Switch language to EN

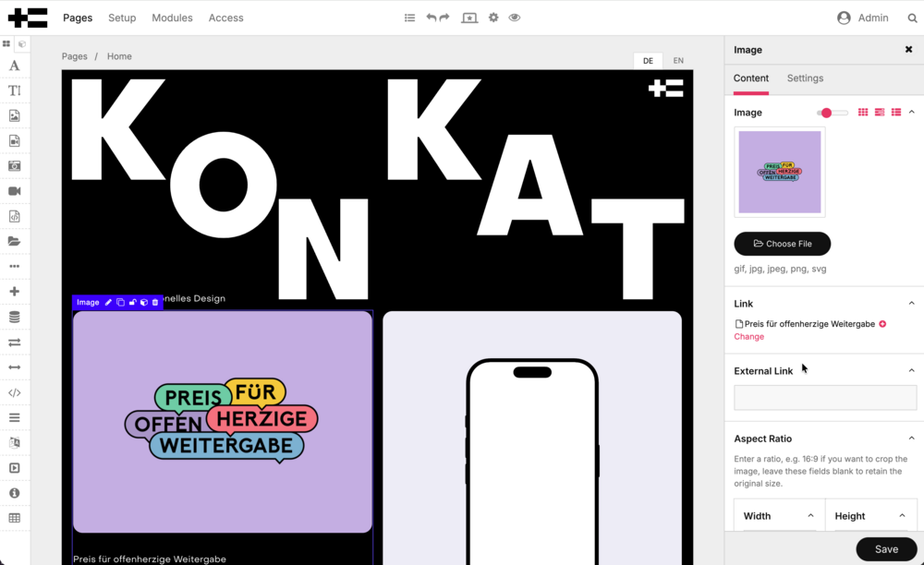point(678,61)
